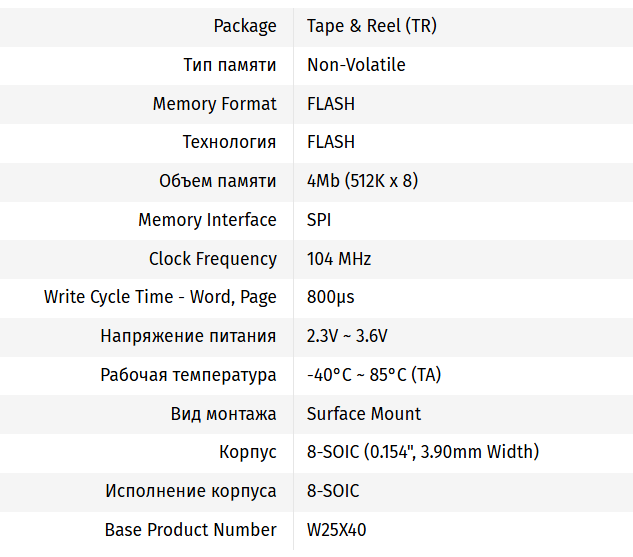Click the "Clock Frequency" row label

click(213, 259)
